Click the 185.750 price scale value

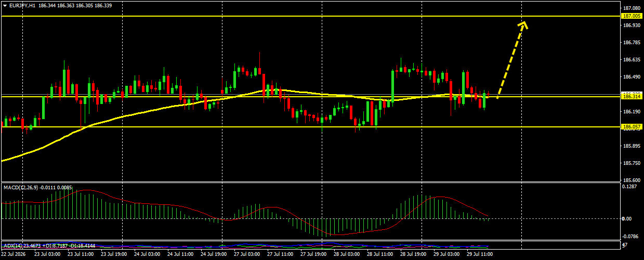pos(632,163)
